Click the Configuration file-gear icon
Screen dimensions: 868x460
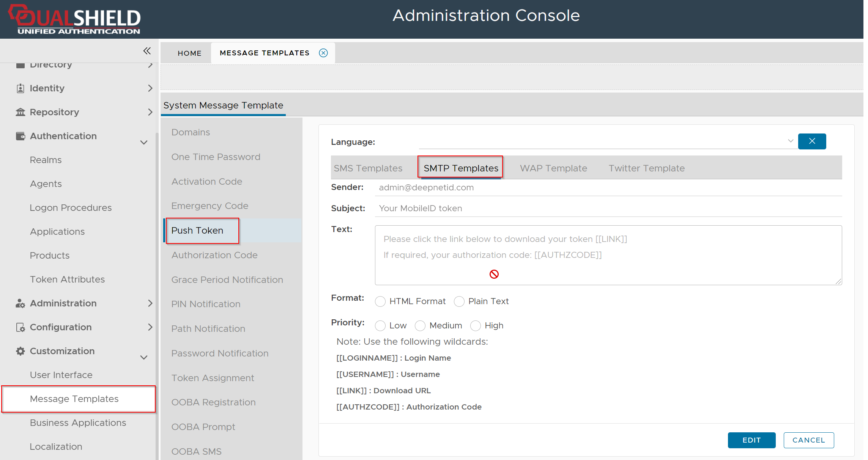[20, 327]
